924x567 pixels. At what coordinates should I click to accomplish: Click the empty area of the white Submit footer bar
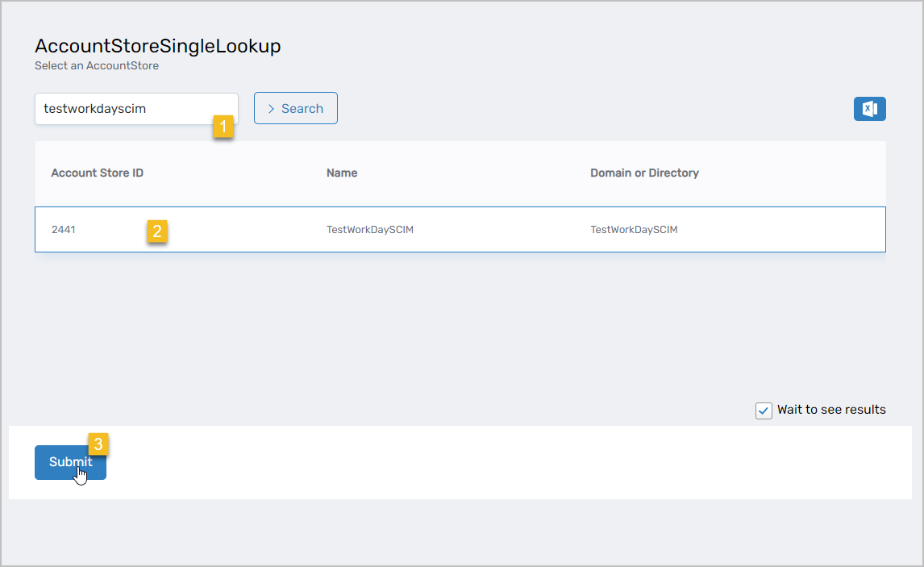[484, 462]
